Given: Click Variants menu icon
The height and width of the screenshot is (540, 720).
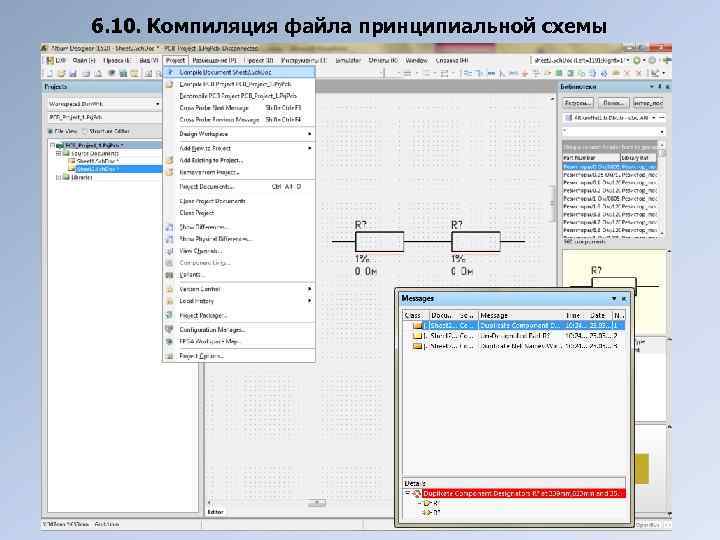Looking at the screenshot, I should pos(170,275).
